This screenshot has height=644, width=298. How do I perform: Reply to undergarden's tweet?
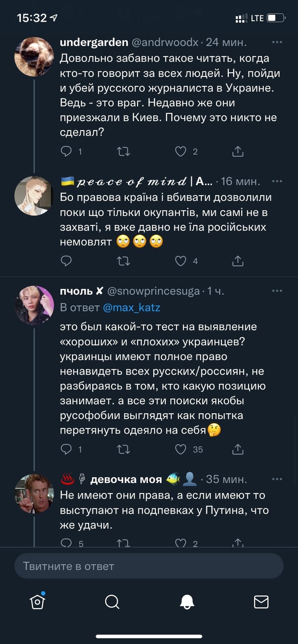66,151
